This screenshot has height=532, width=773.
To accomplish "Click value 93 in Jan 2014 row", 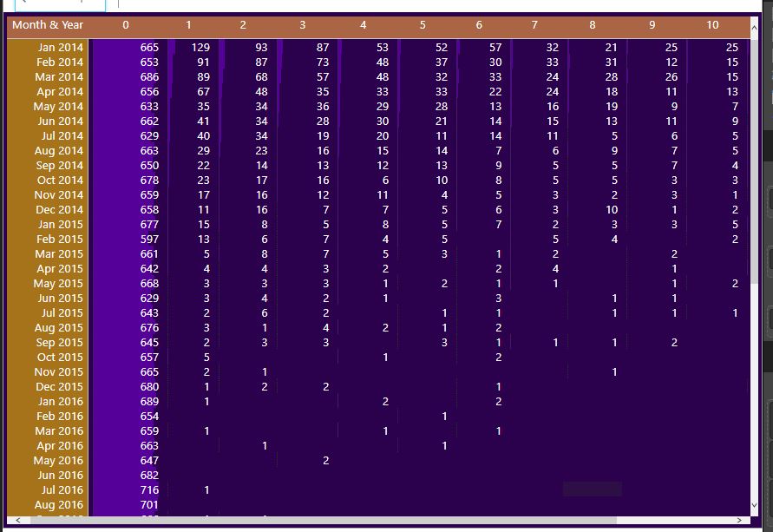I will [x=261, y=48].
